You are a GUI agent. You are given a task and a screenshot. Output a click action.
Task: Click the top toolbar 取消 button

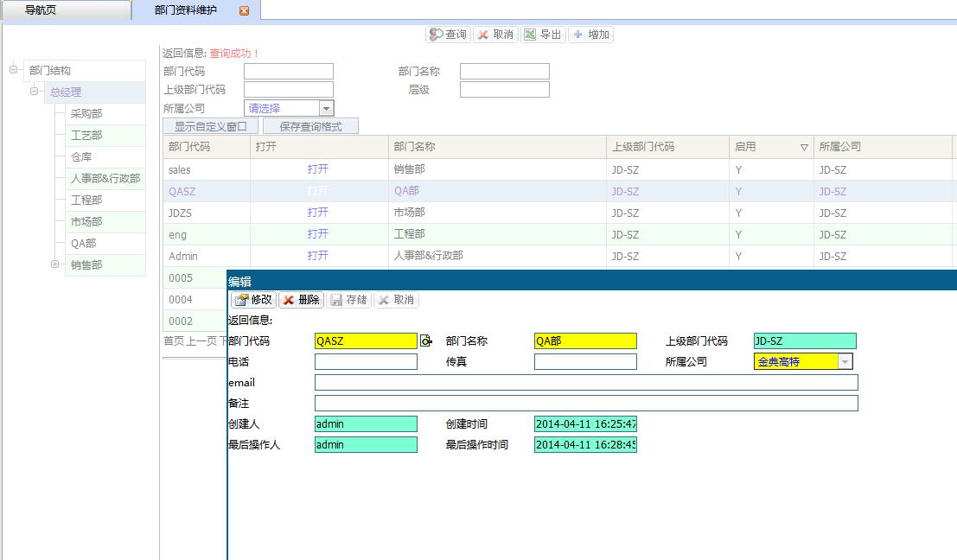[495, 35]
